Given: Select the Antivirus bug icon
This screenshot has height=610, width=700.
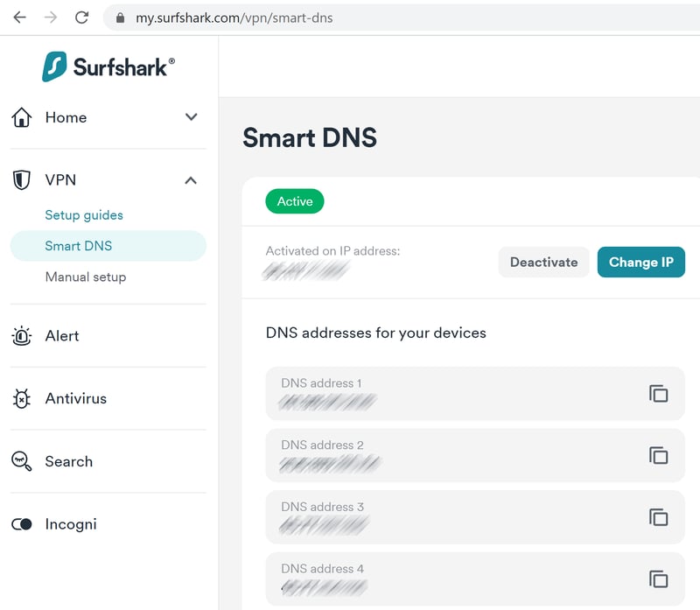Looking at the screenshot, I should pyautogui.click(x=21, y=398).
